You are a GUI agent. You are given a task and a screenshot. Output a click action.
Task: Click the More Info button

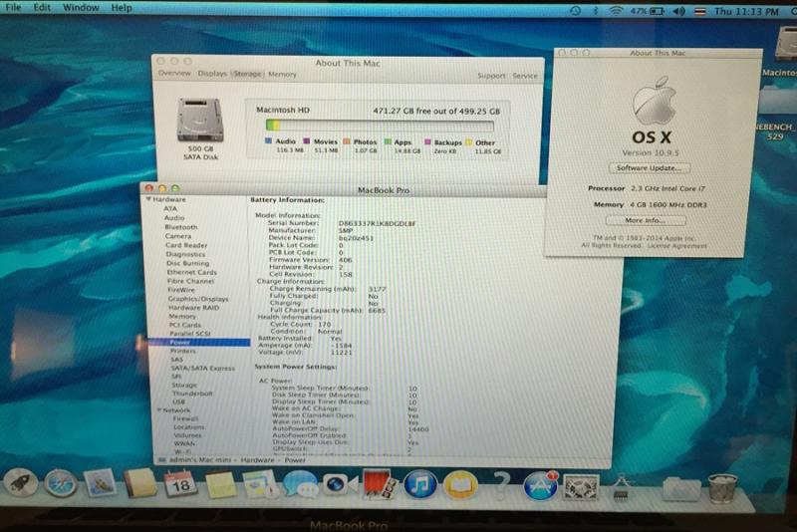pos(646,220)
